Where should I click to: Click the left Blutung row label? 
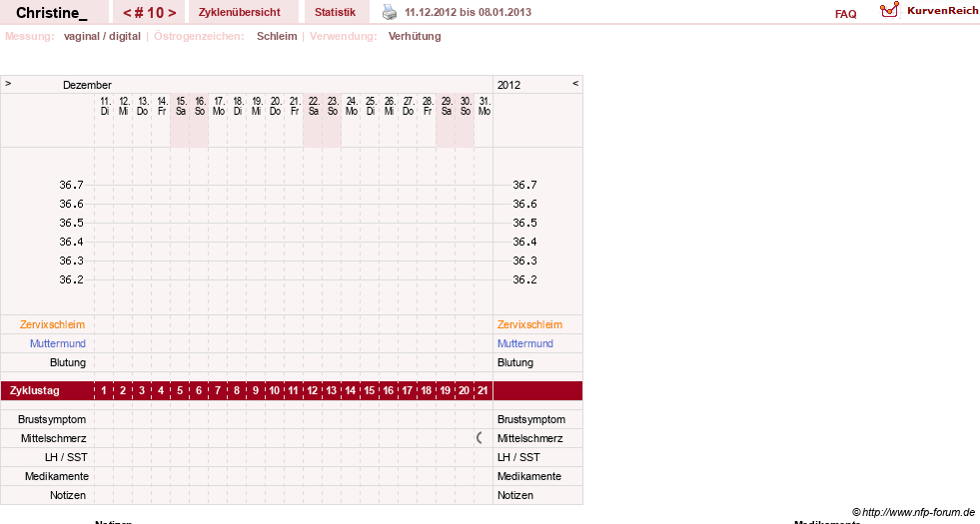tap(68, 363)
